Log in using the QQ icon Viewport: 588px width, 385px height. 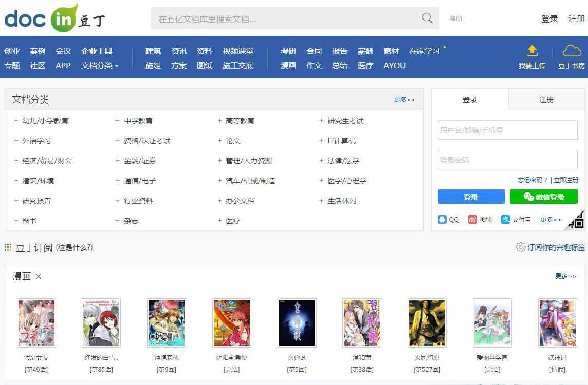coord(443,220)
